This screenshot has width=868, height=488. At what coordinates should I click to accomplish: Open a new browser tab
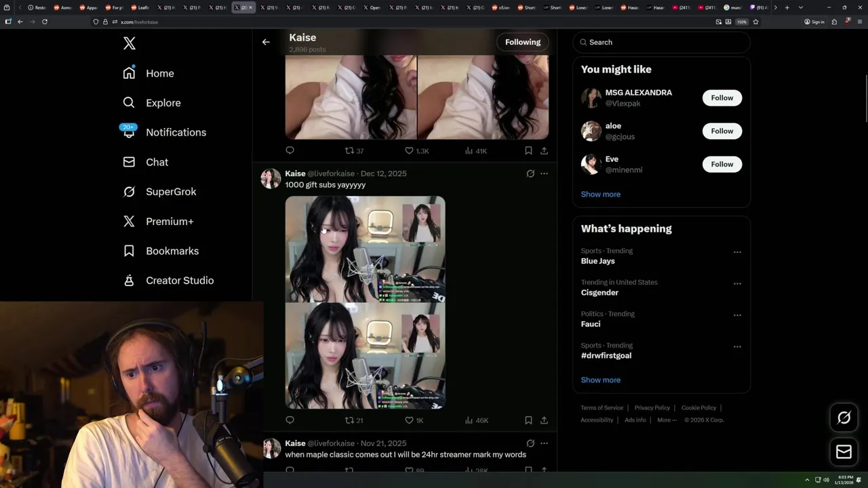click(x=787, y=7)
